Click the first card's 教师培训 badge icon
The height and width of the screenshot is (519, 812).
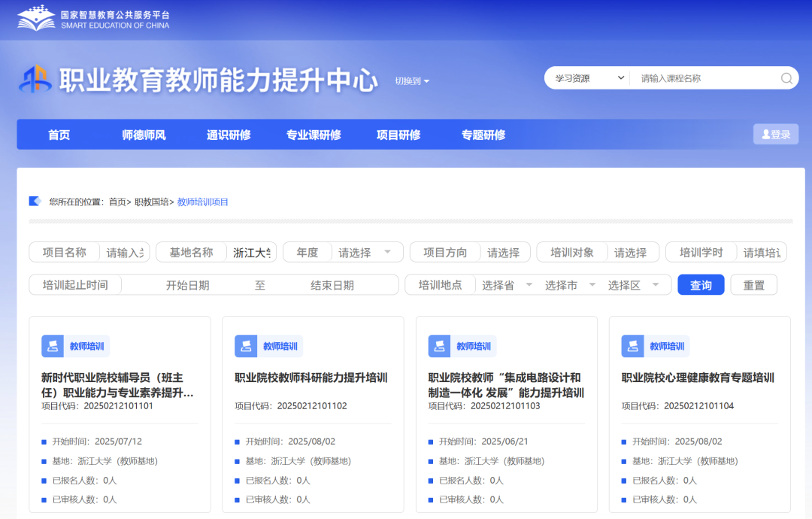pyautogui.click(x=53, y=346)
